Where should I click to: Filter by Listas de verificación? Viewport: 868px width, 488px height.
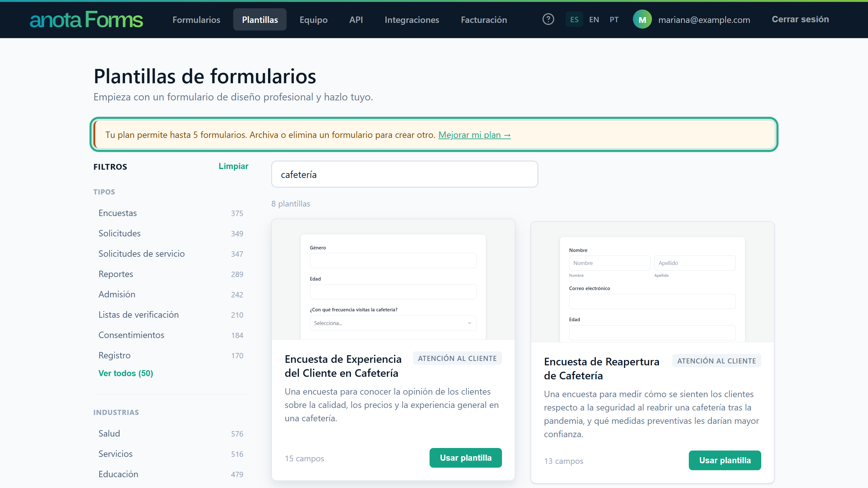click(171, 315)
